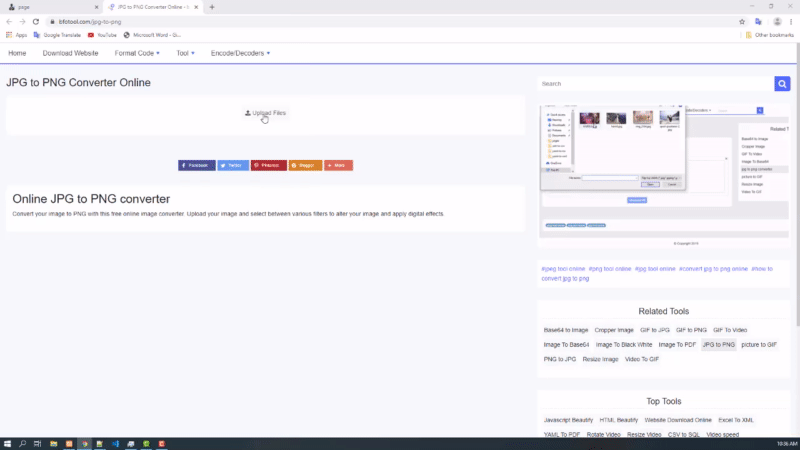
Task: Open the GIF to PNG related tool
Action: [x=691, y=330]
